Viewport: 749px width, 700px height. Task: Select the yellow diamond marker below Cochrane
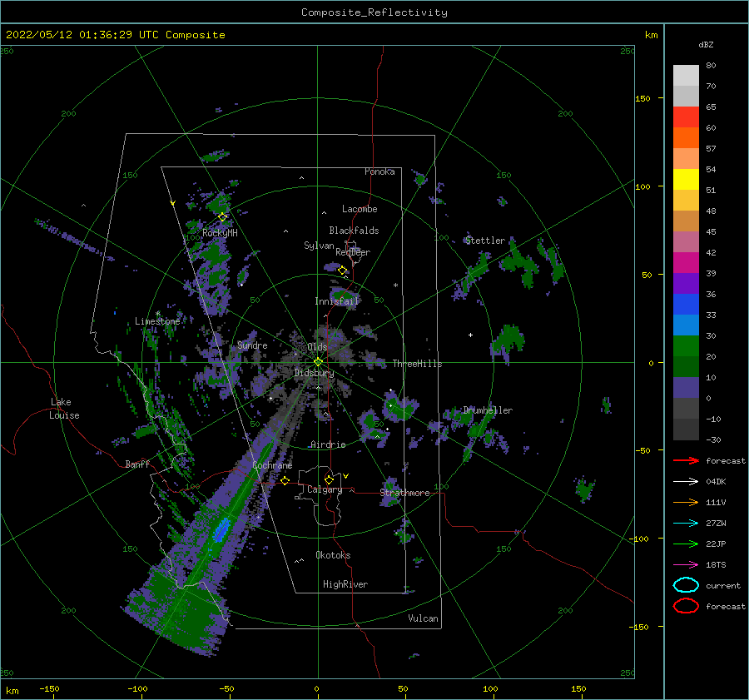pos(285,480)
